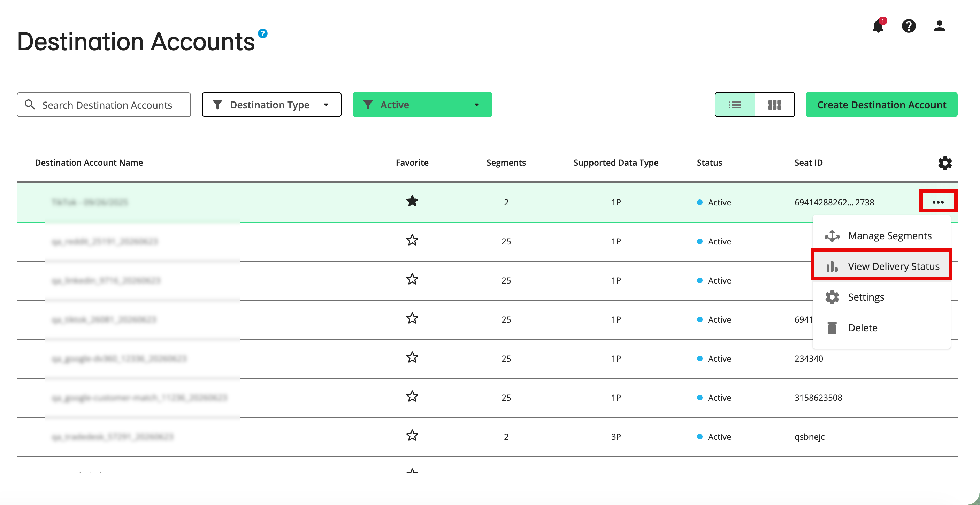Image resolution: width=980 pixels, height=505 pixels.
Task: Click the Settings gear icon in the menu
Action: tap(832, 297)
